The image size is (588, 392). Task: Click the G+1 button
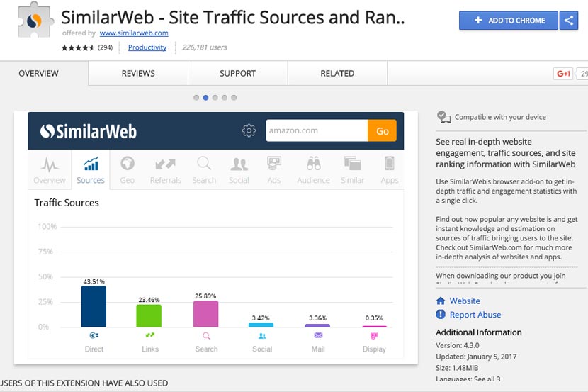563,74
